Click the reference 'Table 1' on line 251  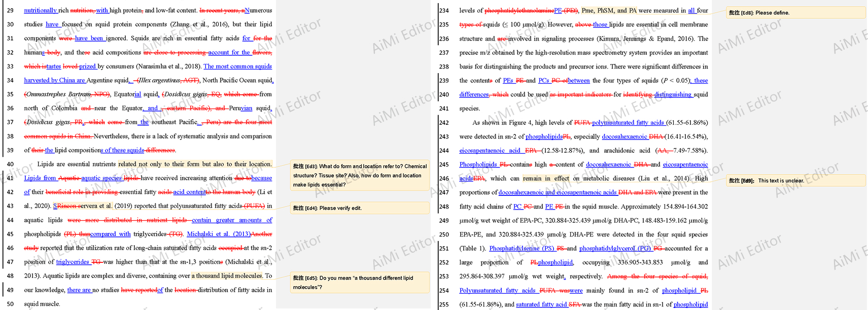[x=473, y=249]
